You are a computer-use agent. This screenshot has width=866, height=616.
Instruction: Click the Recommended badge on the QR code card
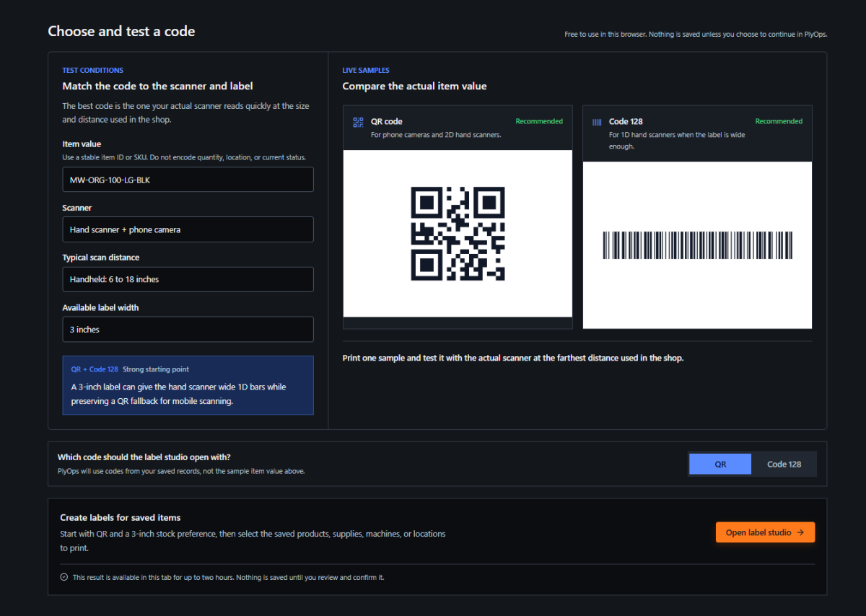(x=539, y=121)
